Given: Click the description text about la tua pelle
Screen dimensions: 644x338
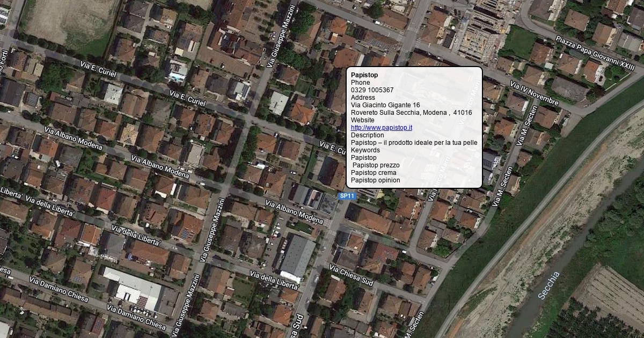Looking at the screenshot, I should [414, 143].
